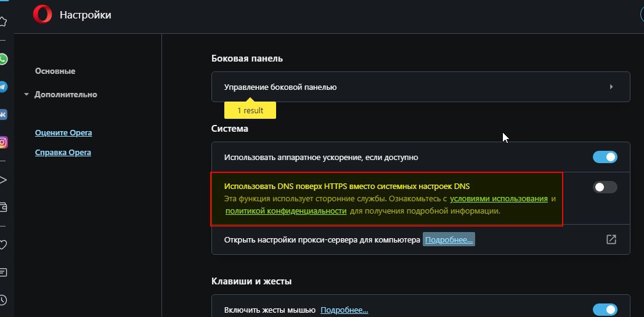Expand the Управление боковой панелью arrow
The width and height of the screenshot is (644, 317).
click(611, 87)
